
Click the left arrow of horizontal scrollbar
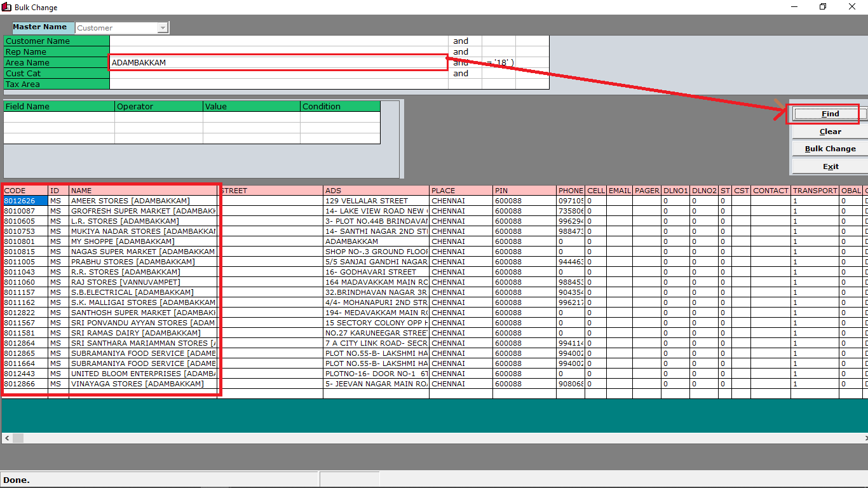(x=7, y=438)
